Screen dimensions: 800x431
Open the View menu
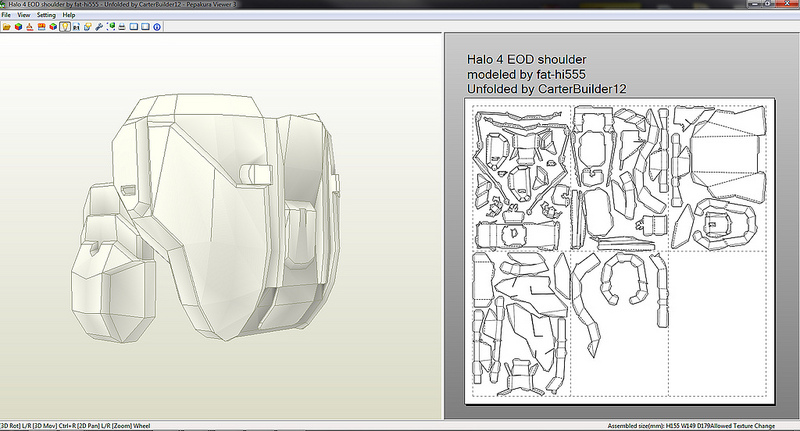(24, 15)
